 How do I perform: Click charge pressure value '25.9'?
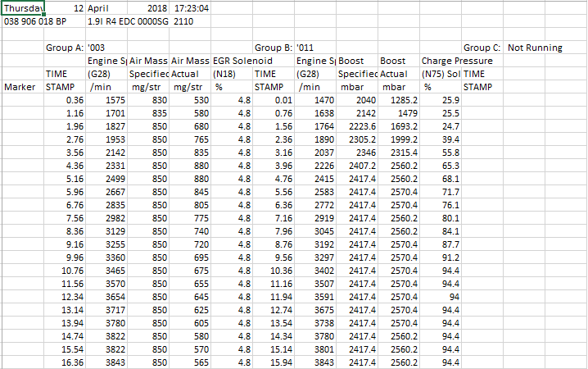(441, 100)
